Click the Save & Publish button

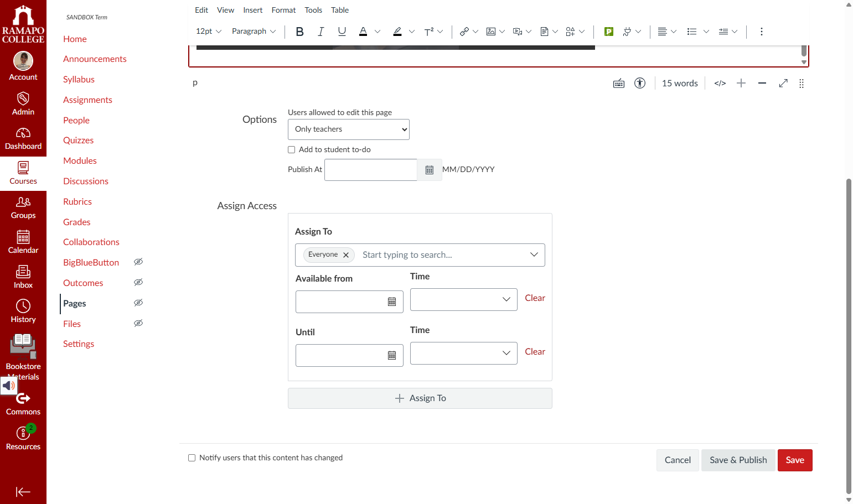click(738, 460)
